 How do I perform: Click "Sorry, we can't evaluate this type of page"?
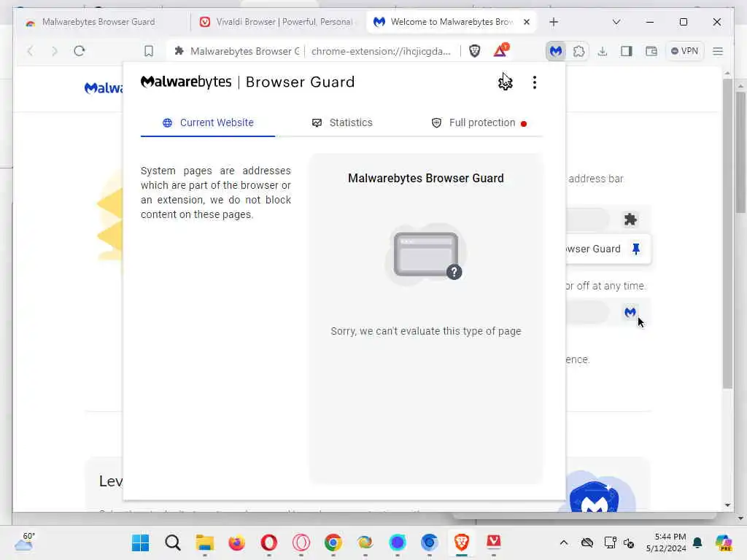426,331
